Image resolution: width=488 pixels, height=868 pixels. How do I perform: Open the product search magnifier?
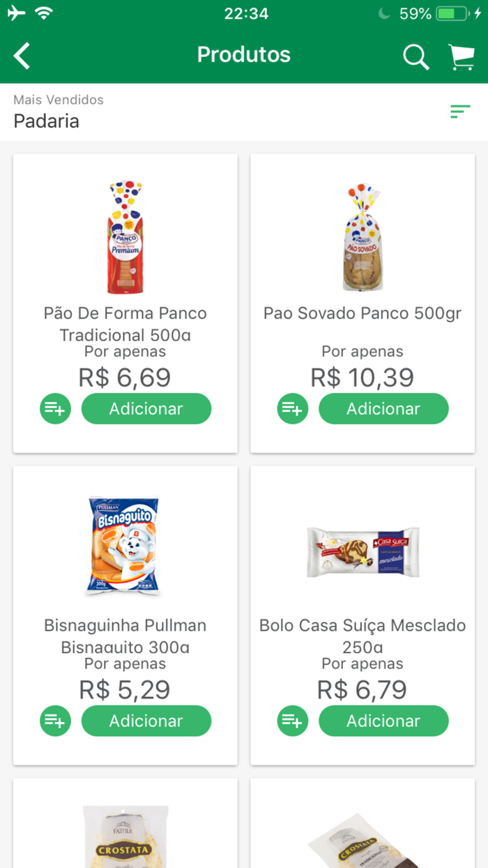pyautogui.click(x=415, y=56)
